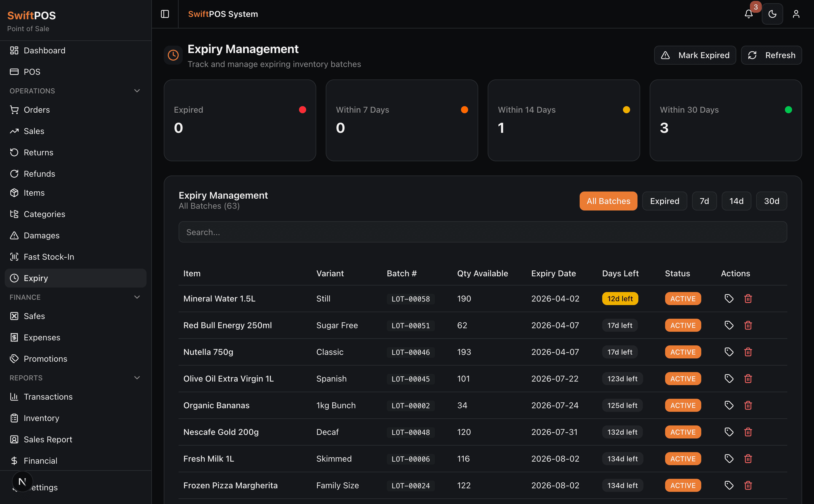Go to Damages in sidebar
The width and height of the screenshot is (814, 504).
click(x=41, y=235)
